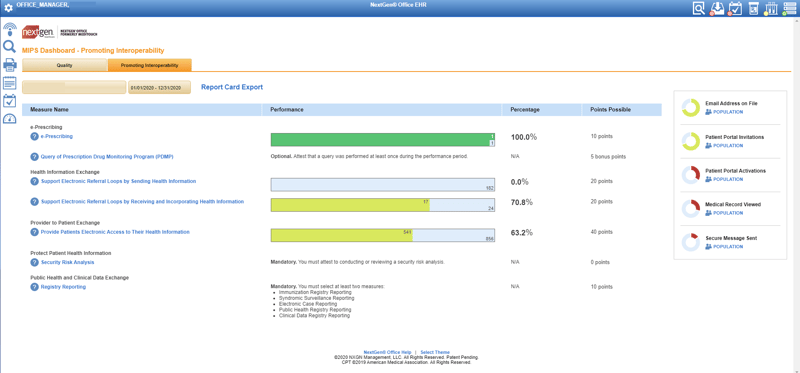Click Patient Portal Activations donut chart
This screenshot has height=373, width=800.
click(x=690, y=175)
